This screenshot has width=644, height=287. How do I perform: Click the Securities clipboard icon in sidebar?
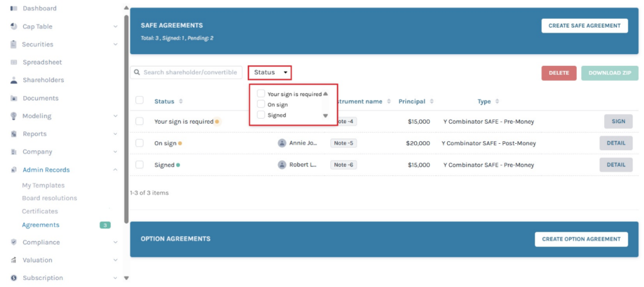[14, 45]
